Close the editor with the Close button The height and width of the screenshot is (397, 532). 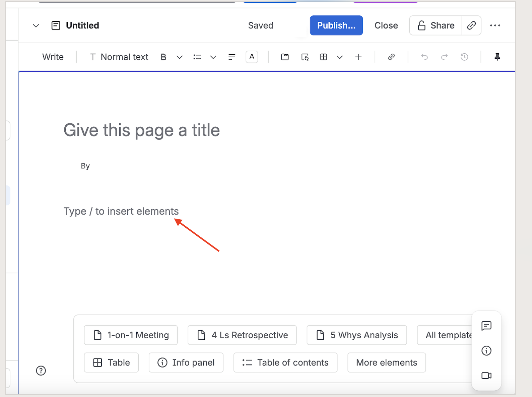tap(386, 25)
